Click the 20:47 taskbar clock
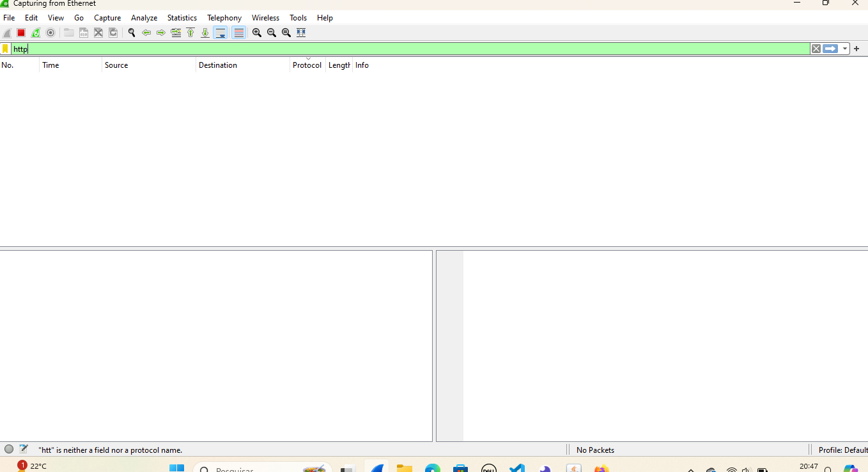The width and height of the screenshot is (868, 472). 809,467
